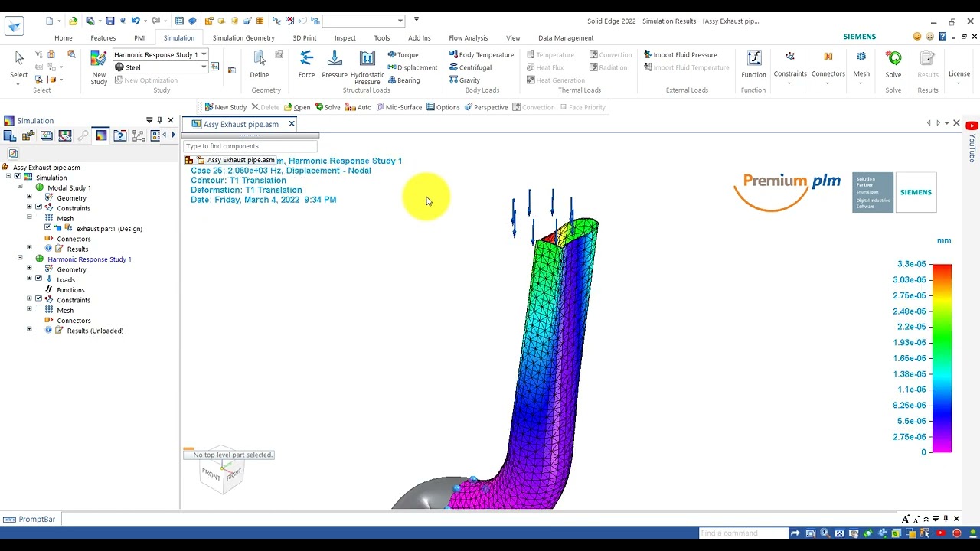The width and height of the screenshot is (980, 551).
Task: Switch to the Flow Analysis tab
Action: point(469,37)
